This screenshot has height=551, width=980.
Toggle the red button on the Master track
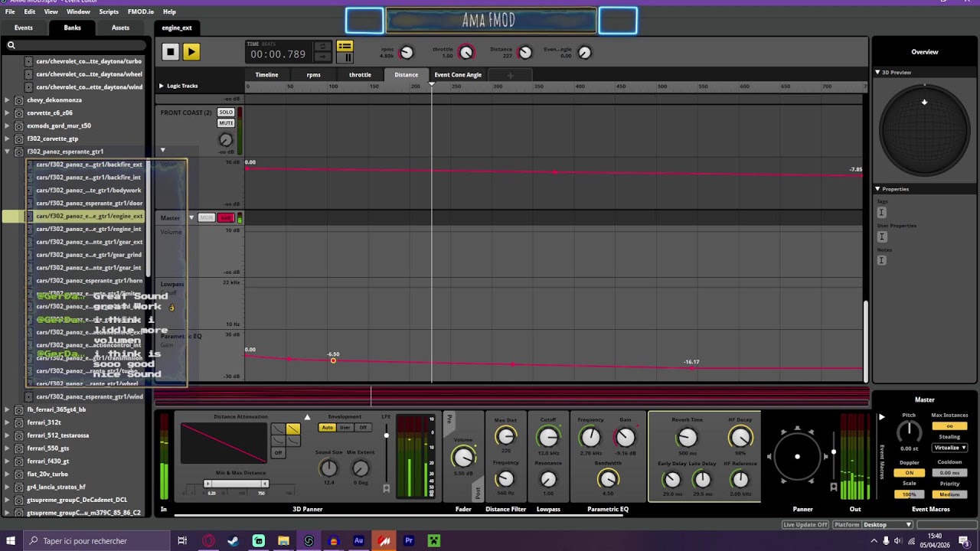click(226, 218)
